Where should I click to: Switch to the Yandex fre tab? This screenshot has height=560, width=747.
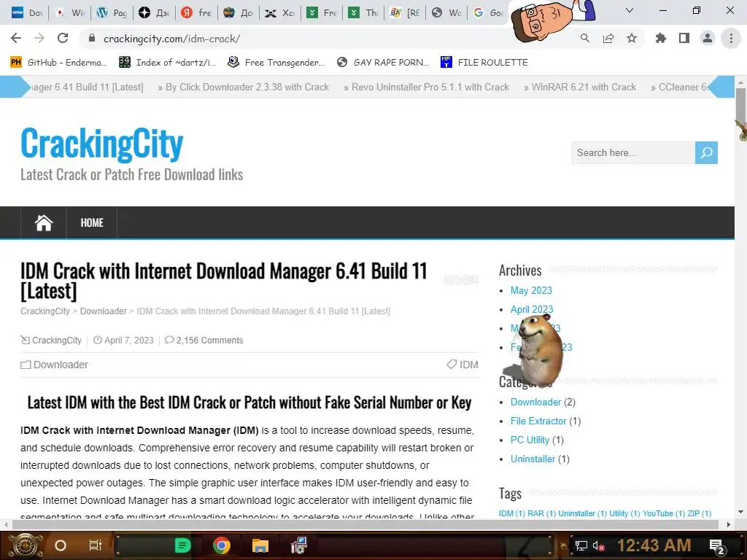pos(196,13)
